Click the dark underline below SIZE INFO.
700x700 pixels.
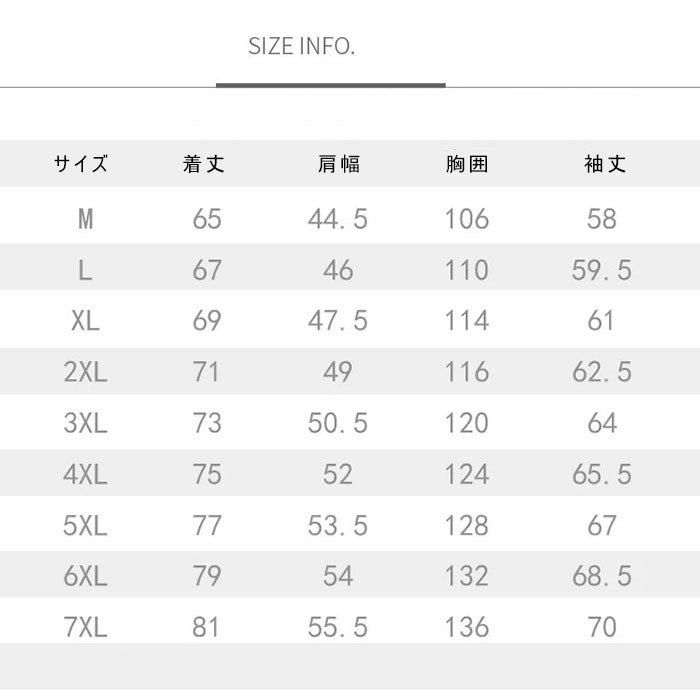pos(330,86)
